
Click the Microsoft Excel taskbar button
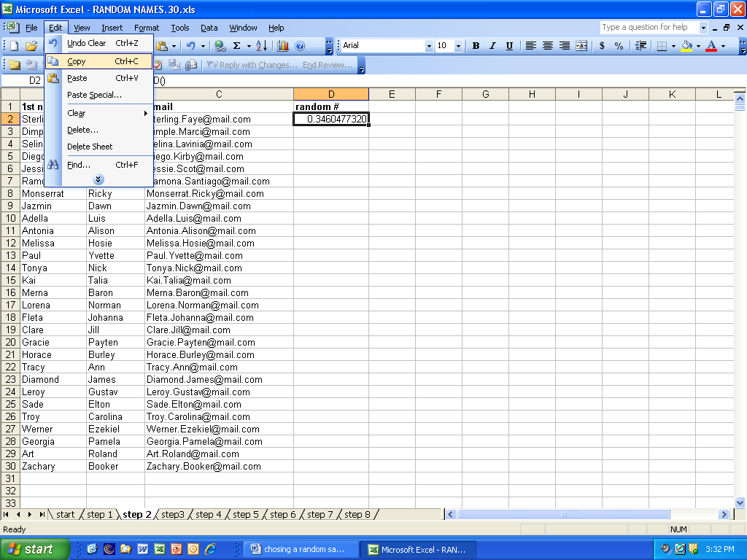pyautogui.click(x=417, y=549)
